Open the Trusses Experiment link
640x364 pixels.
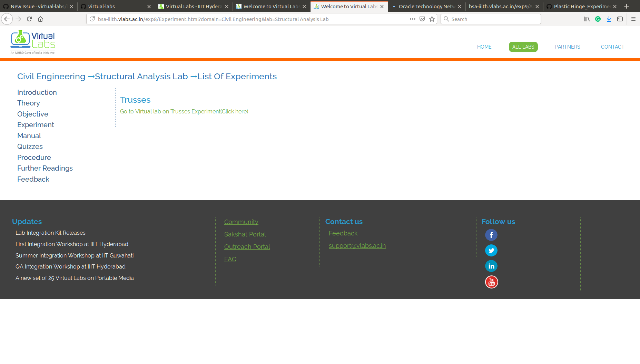click(x=184, y=111)
